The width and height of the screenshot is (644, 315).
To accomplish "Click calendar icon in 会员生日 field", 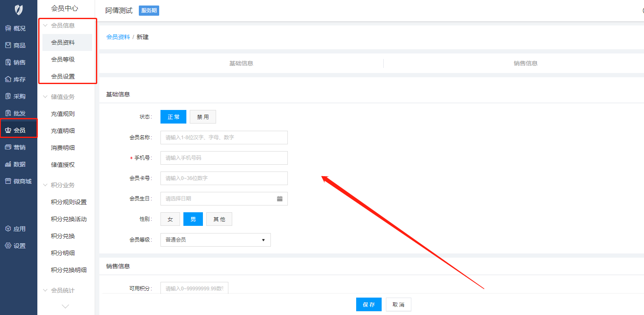I will (x=280, y=199).
